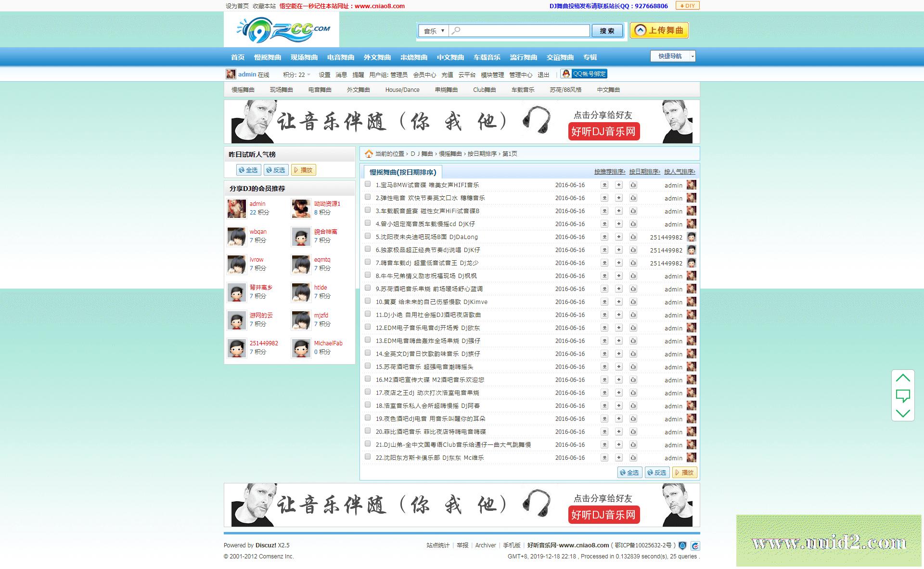Click QQ帐号绑定 penguin button

tap(584, 74)
